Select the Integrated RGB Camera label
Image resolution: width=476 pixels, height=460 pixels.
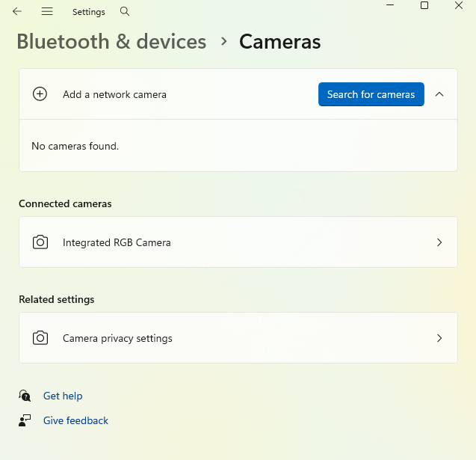[117, 242]
